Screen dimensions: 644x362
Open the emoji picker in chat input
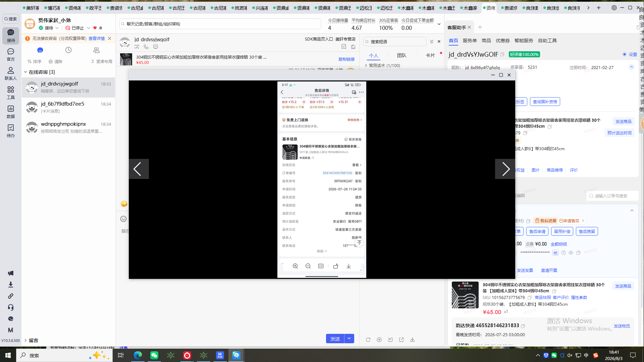point(123,219)
